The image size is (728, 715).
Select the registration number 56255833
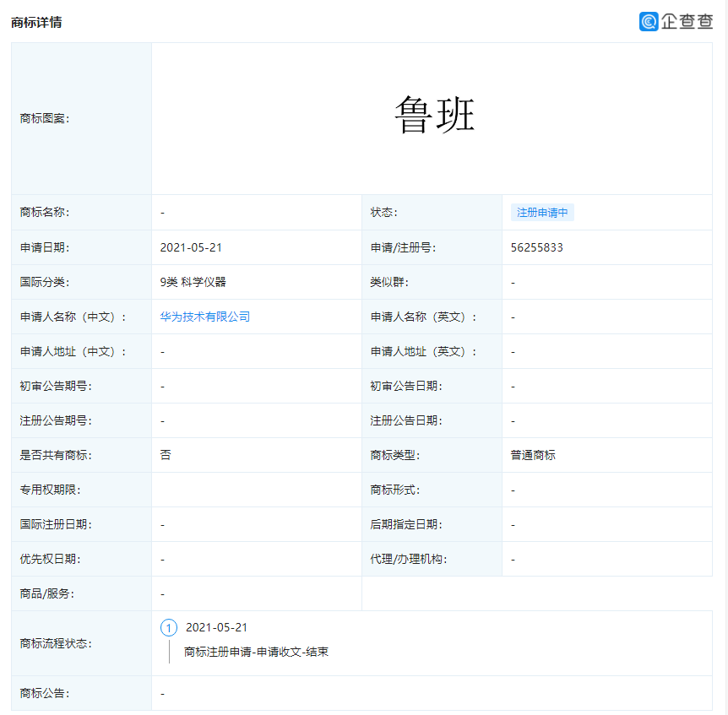(x=536, y=247)
